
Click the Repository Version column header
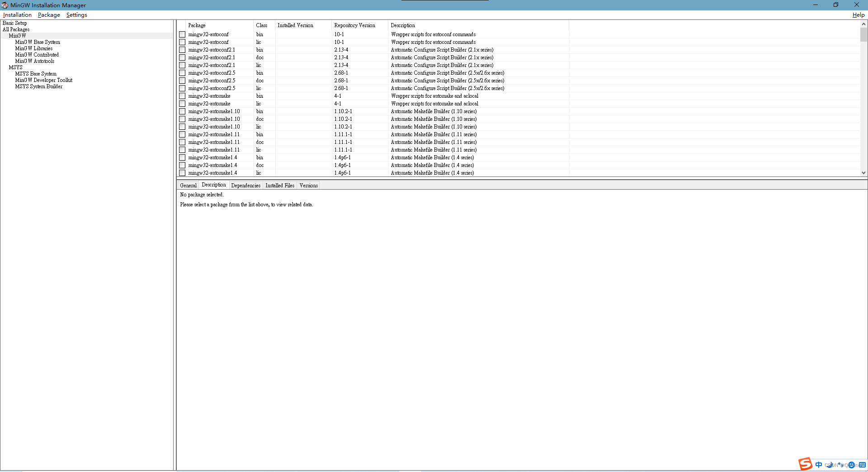click(x=360, y=25)
